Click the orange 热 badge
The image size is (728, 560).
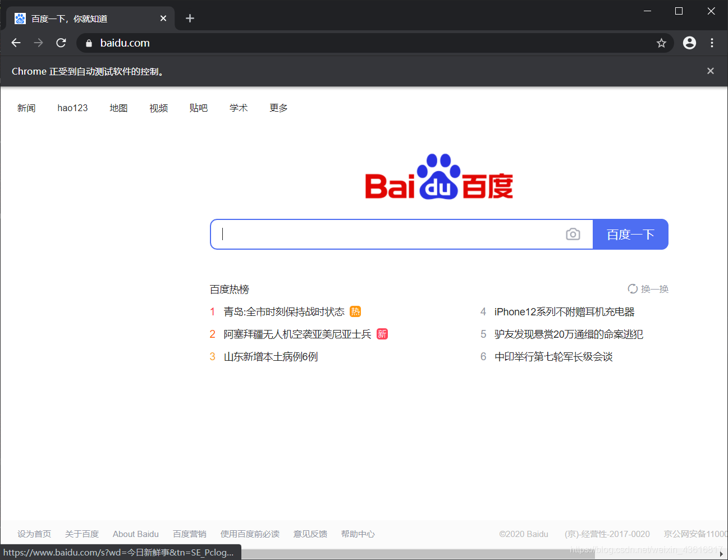[x=355, y=311]
